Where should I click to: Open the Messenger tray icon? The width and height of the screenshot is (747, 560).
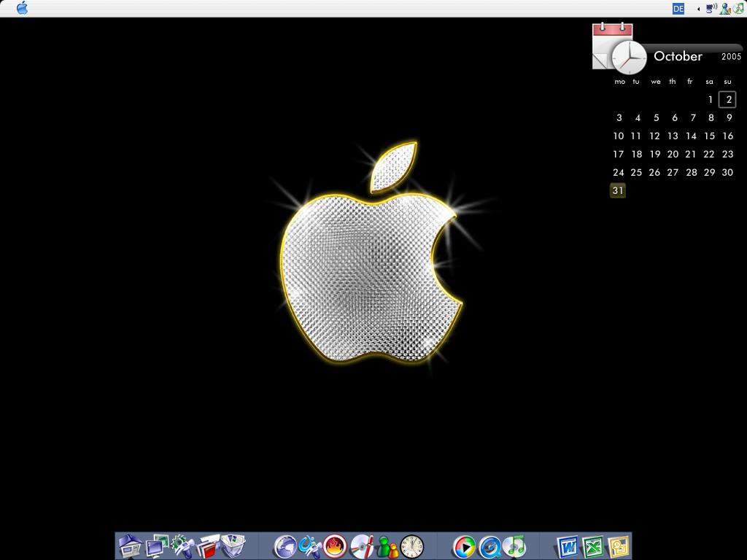(725, 9)
